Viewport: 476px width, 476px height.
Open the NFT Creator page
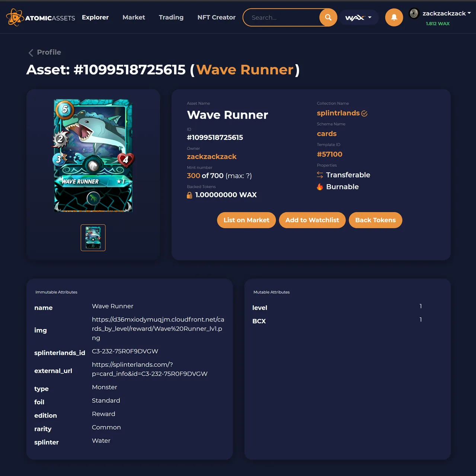(217, 17)
